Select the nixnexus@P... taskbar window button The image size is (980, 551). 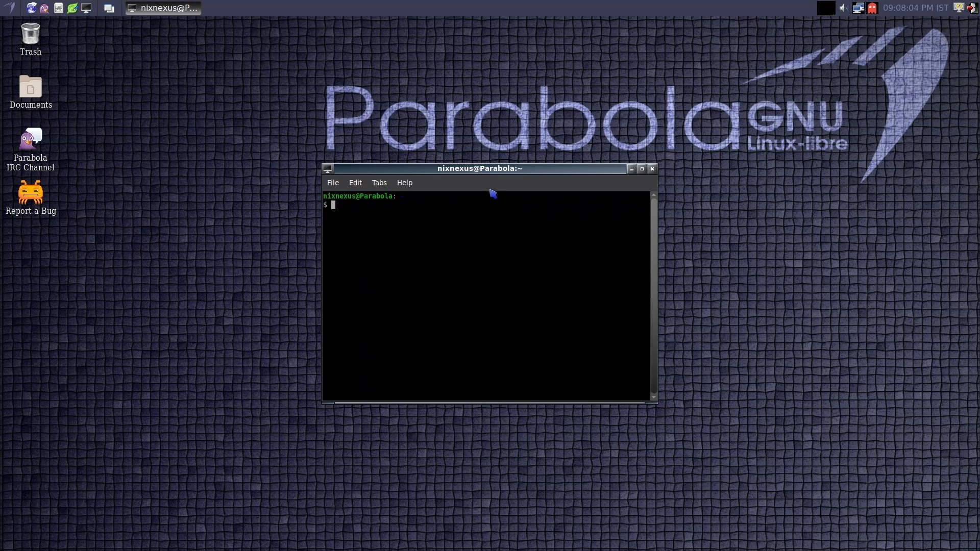(x=163, y=8)
